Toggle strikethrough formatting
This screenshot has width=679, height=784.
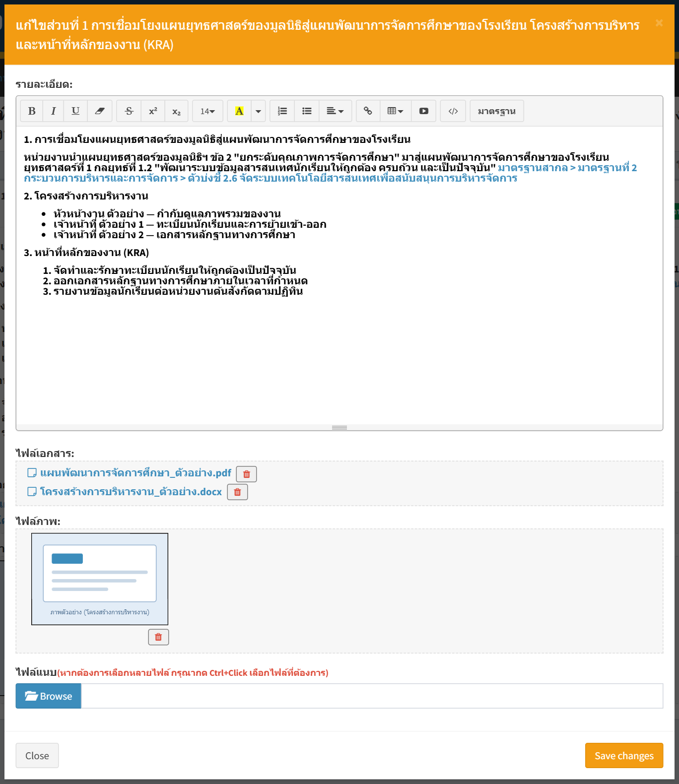129,111
